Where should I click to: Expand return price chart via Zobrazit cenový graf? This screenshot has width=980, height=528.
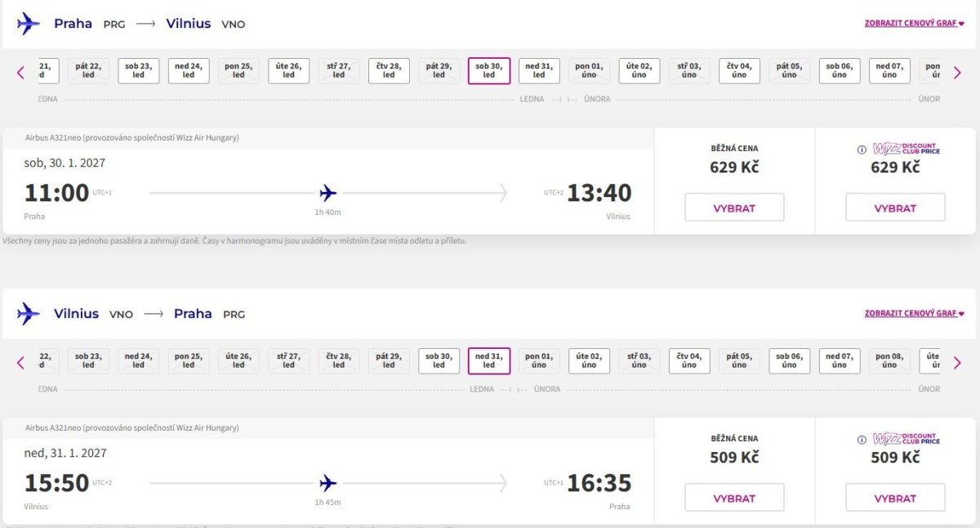point(914,313)
